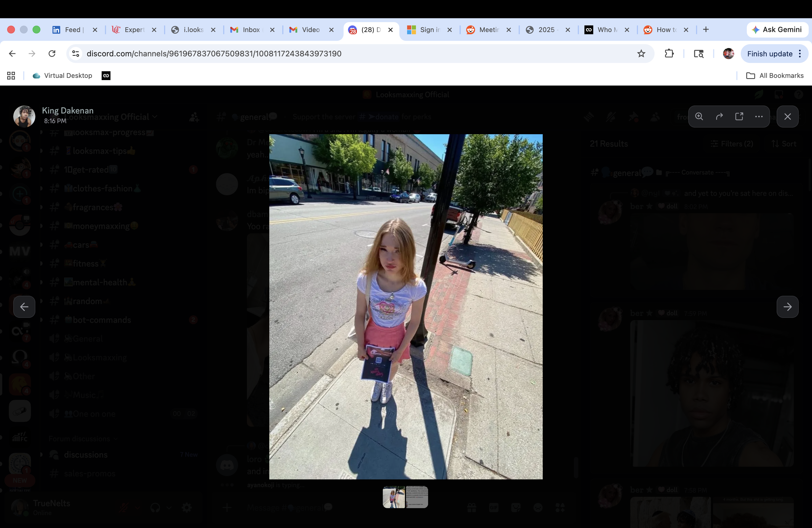Open the Chrome three-dot menu

pyautogui.click(x=800, y=54)
